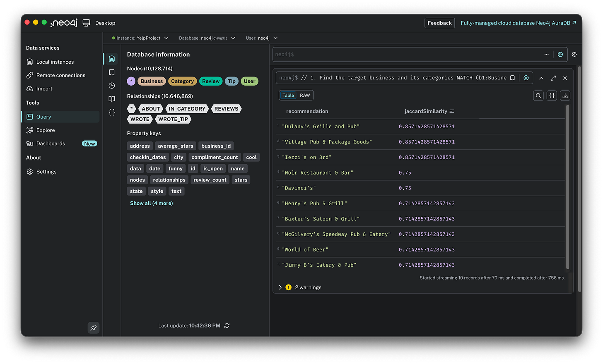The width and height of the screenshot is (603, 364).
Task: Focus the neo4j$ query input field
Action: click(x=406, y=54)
